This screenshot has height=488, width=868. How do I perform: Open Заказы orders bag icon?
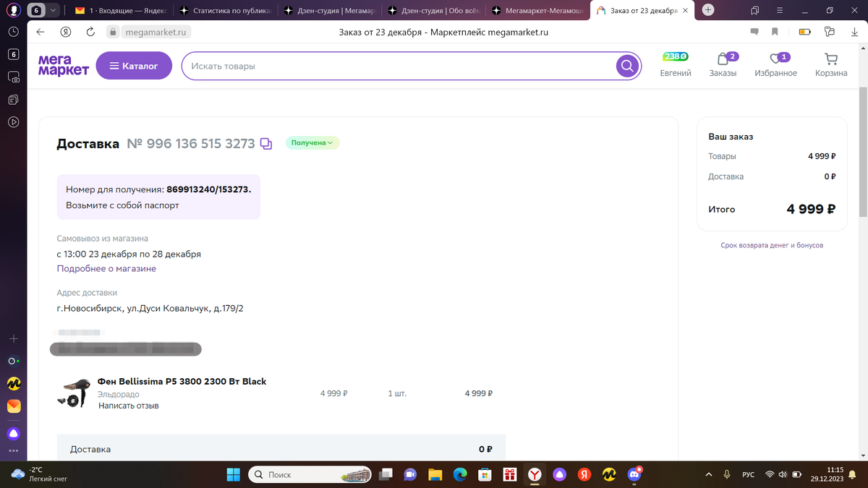pos(723,64)
